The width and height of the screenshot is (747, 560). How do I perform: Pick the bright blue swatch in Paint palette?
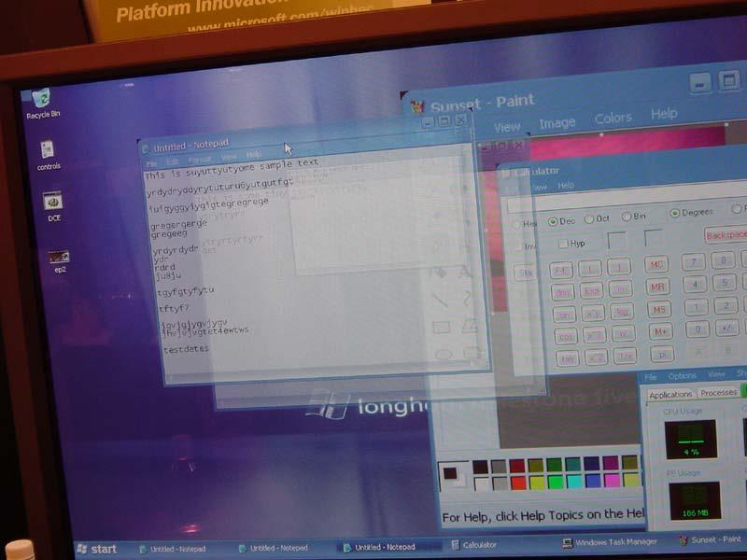(593, 481)
